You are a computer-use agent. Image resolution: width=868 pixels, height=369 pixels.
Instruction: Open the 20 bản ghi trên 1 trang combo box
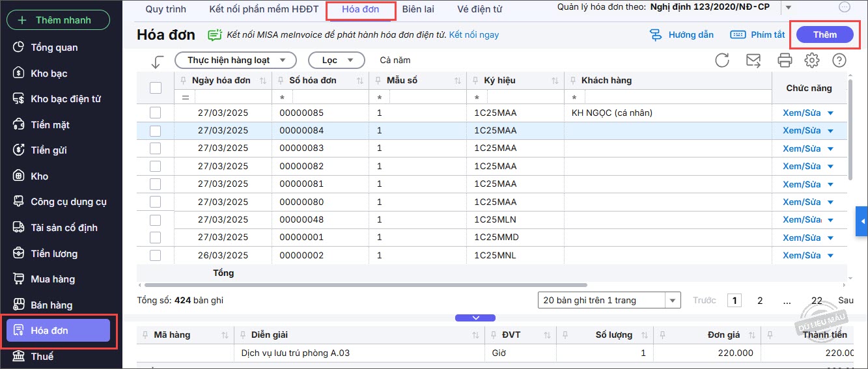[609, 300]
